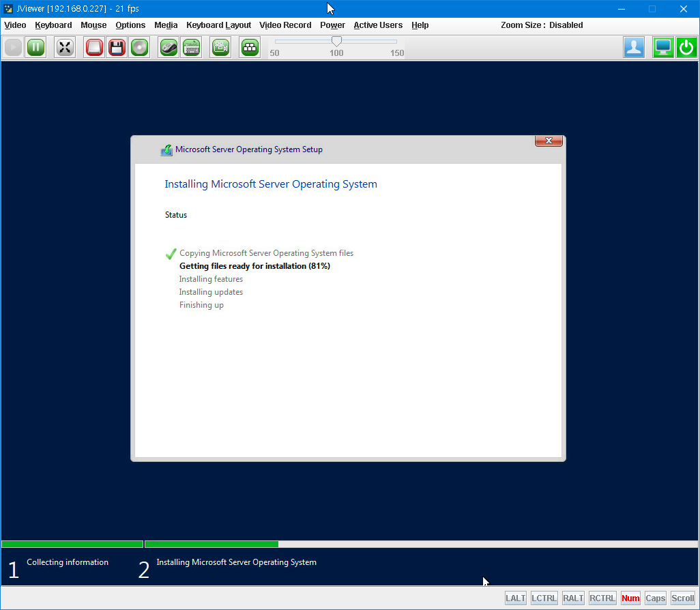Toggle the LALT key status button

[x=516, y=598]
